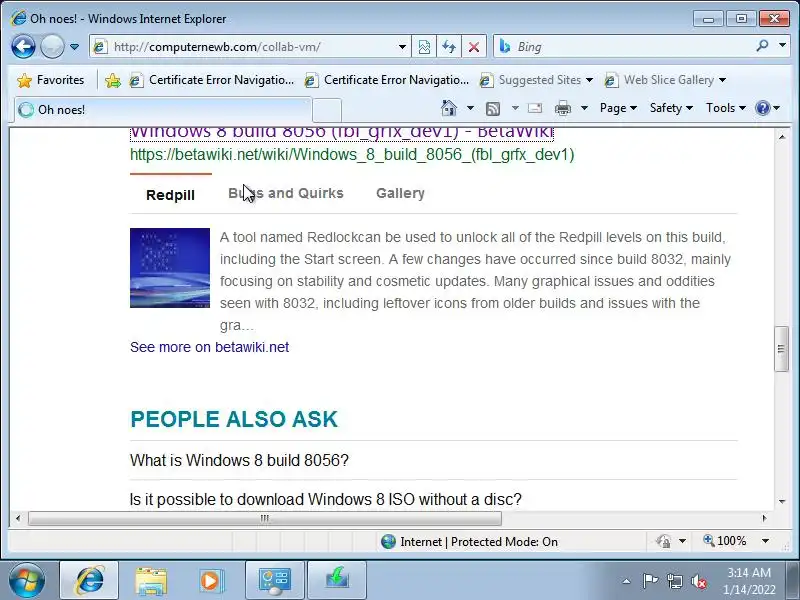Screen dimensions: 800x600
Task: Click the vertical scrollbar up arrow
Action: [782, 137]
